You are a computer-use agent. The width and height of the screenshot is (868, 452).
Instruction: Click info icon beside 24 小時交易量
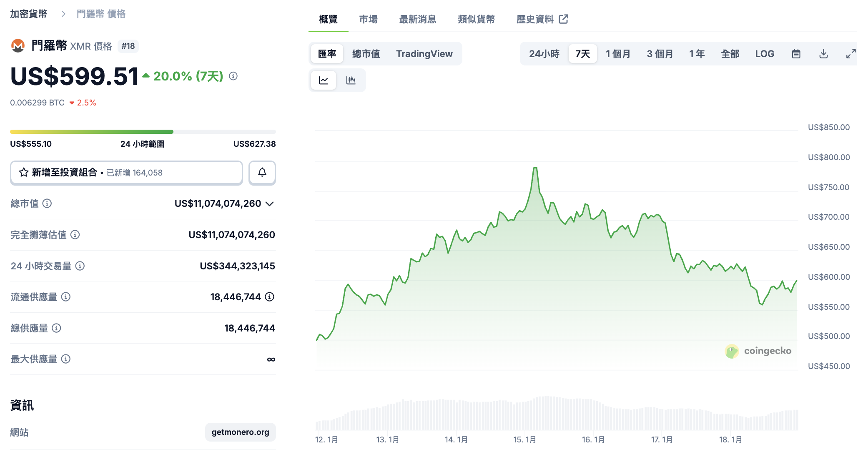point(80,266)
